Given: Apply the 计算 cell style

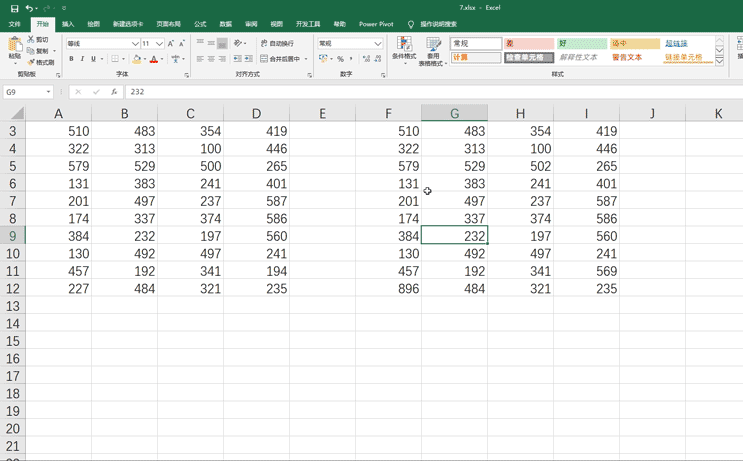Looking at the screenshot, I should pos(476,57).
